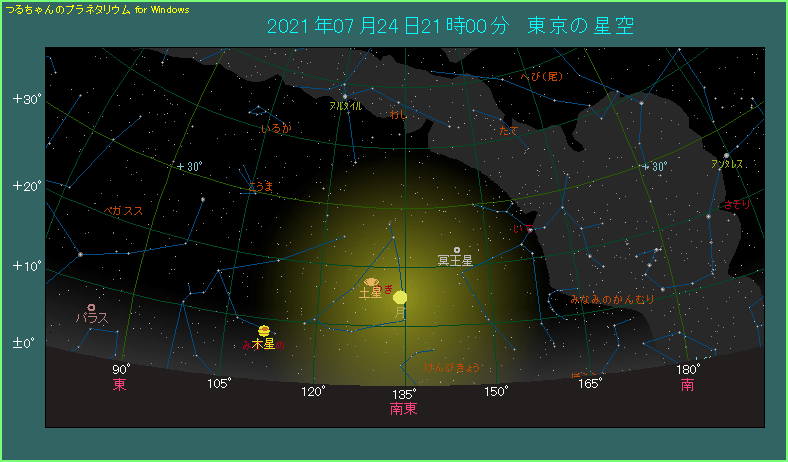Select the Pallas (パラス) asteroid marker
This screenshot has height=462, width=788.
(91, 307)
